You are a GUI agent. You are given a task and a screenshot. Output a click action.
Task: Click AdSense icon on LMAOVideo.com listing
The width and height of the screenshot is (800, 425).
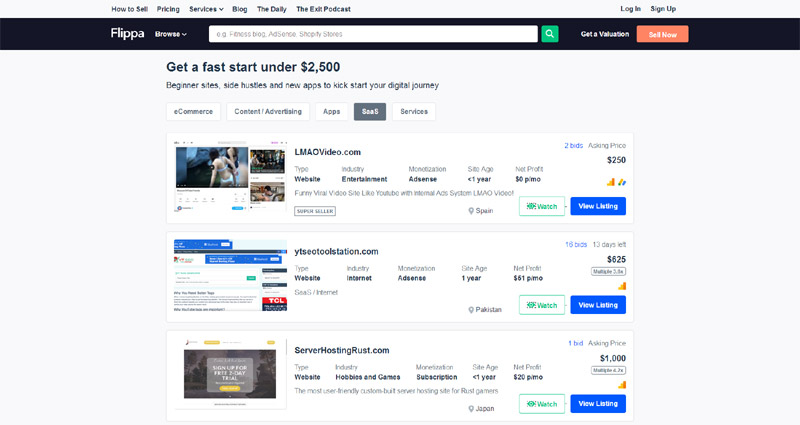coord(621,182)
